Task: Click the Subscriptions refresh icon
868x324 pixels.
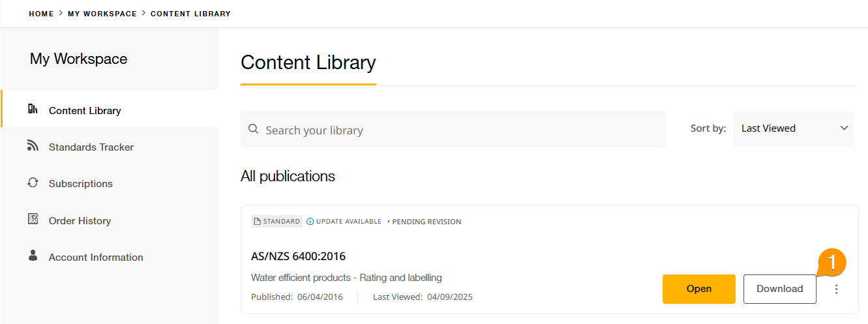Action: (x=33, y=183)
